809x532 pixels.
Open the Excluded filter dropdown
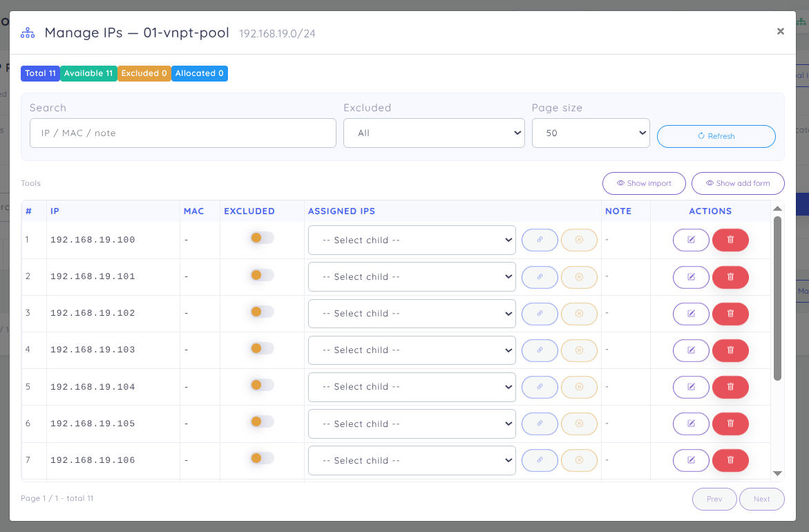(434, 133)
